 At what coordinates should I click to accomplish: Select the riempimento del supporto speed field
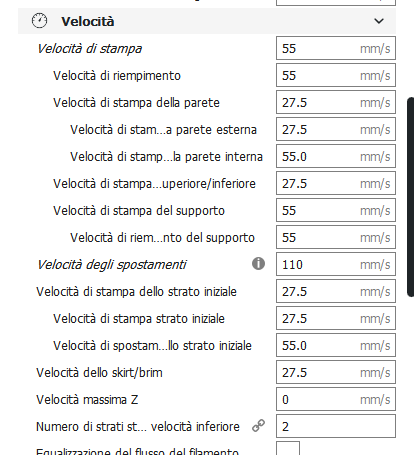(x=336, y=237)
